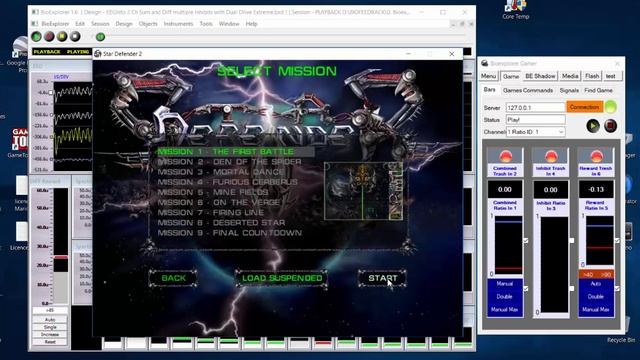Click the green play icon in Bioexplorer Gamer
640x360 pixels.
593,126
